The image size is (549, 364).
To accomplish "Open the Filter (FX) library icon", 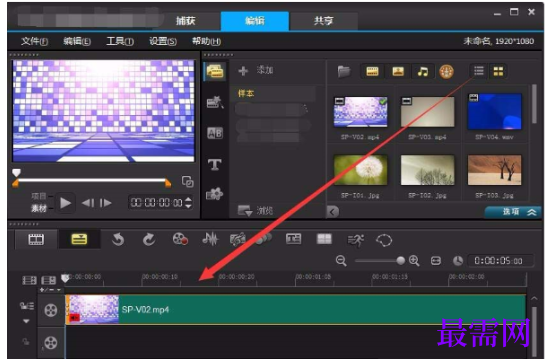I will click(214, 194).
